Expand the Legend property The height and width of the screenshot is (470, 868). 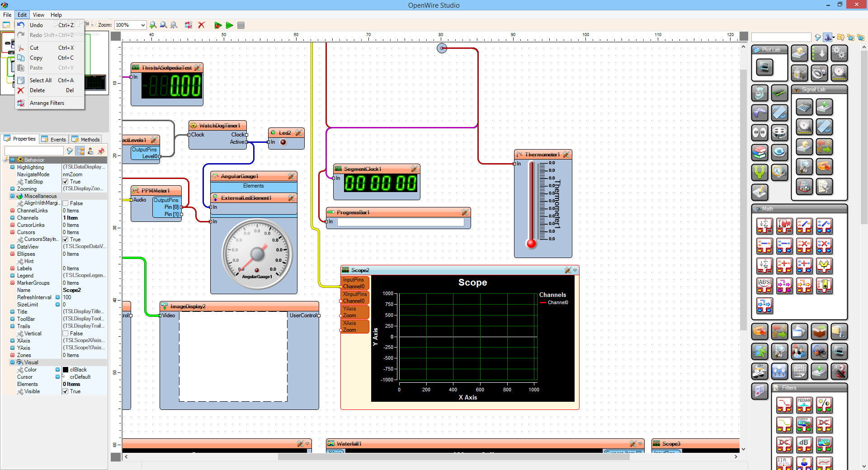[13, 276]
